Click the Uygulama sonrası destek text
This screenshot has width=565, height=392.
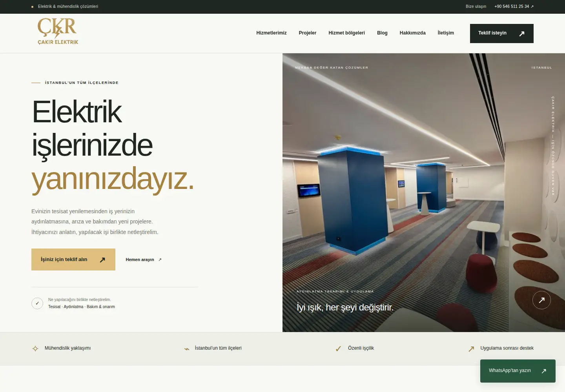pyautogui.click(x=507, y=348)
